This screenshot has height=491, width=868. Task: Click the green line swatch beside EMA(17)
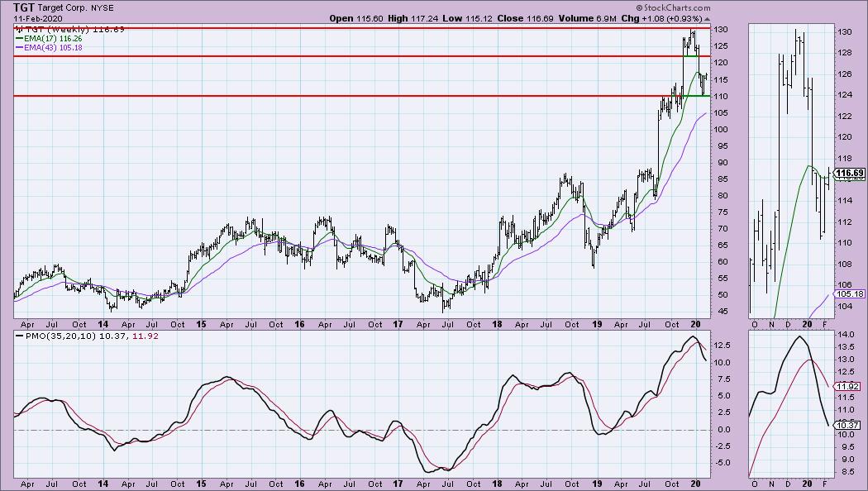19,39
